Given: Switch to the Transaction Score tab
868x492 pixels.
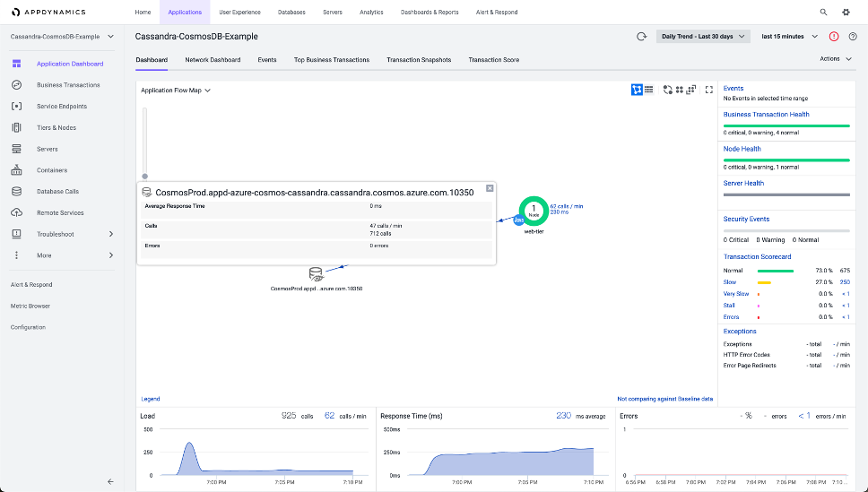Looking at the screenshot, I should tap(494, 60).
